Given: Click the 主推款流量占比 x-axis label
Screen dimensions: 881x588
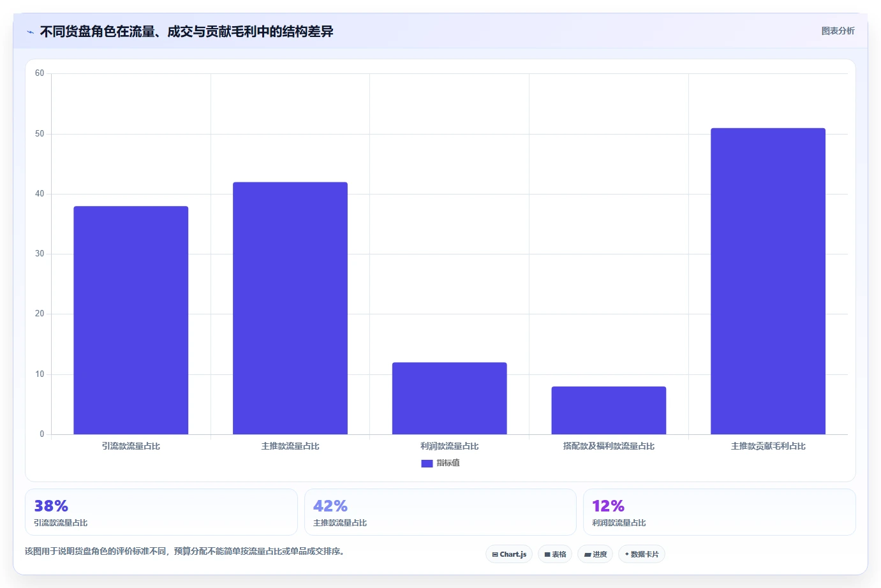Looking at the screenshot, I should point(290,446).
